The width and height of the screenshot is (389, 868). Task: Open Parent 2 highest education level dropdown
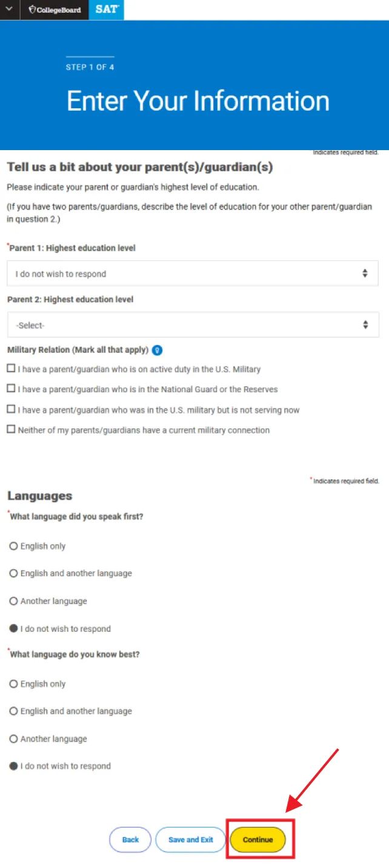coord(193,325)
